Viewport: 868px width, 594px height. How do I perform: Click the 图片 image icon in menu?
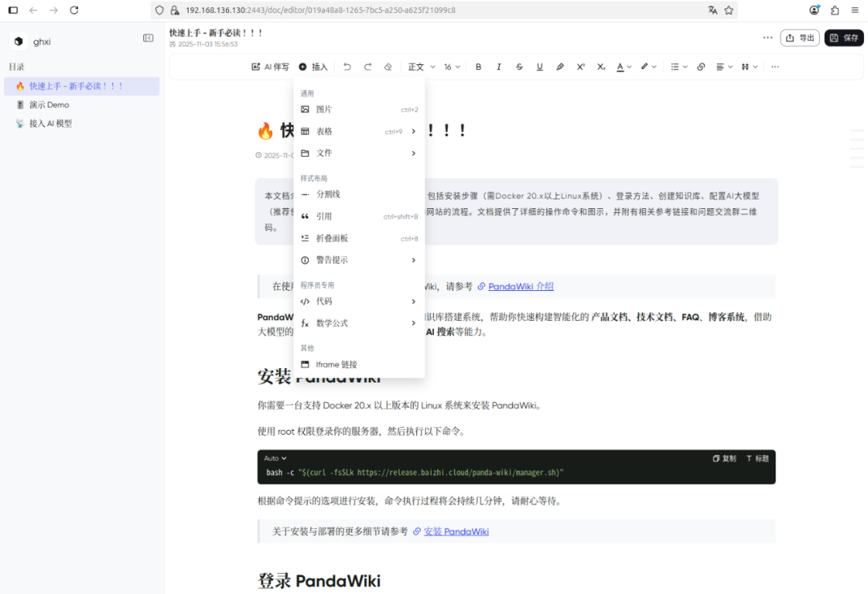[x=305, y=109]
